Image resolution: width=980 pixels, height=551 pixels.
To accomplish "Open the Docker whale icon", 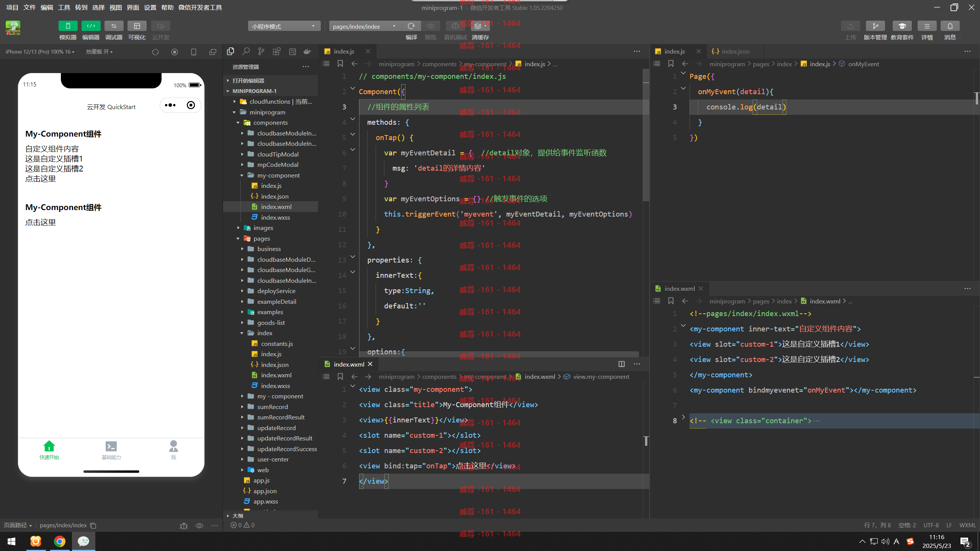I will point(307,51).
